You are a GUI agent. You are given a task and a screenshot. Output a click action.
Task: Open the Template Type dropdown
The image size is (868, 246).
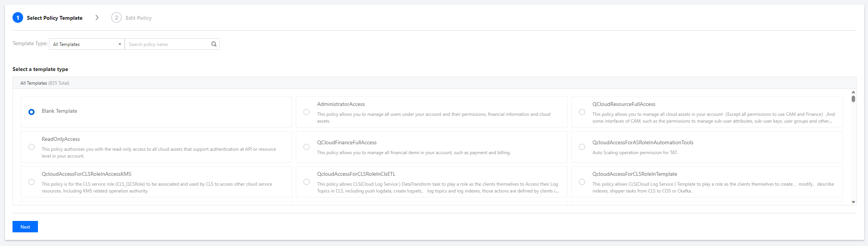(x=86, y=44)
